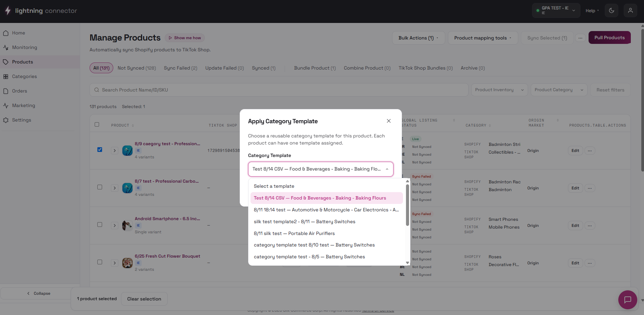Open Marketing in the sidebar
Viewport: 644px width, 315px height.
40,105
